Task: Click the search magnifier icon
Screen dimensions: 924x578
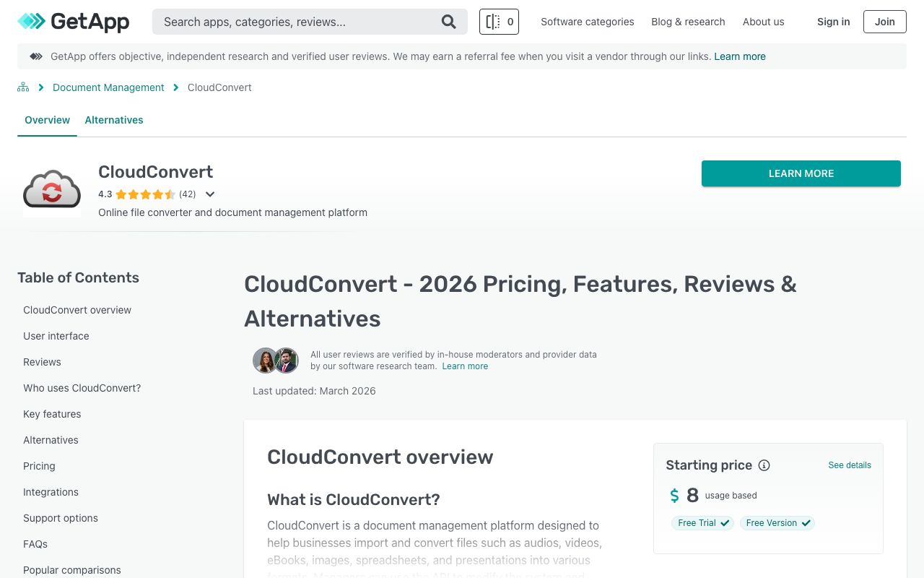Action: (x=449, y=22)
